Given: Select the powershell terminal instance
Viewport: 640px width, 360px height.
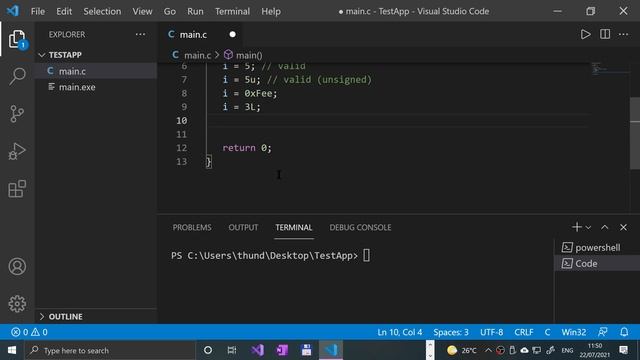Looking at the screenshot, I should pyautogui.click(x=597, y=247).
